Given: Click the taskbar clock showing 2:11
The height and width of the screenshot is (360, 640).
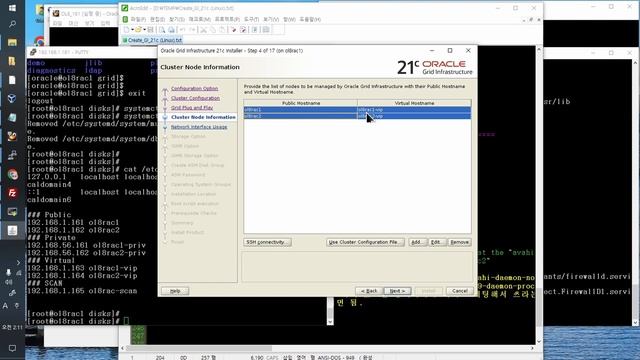Looking at the screenshot, I should (12, 327).
